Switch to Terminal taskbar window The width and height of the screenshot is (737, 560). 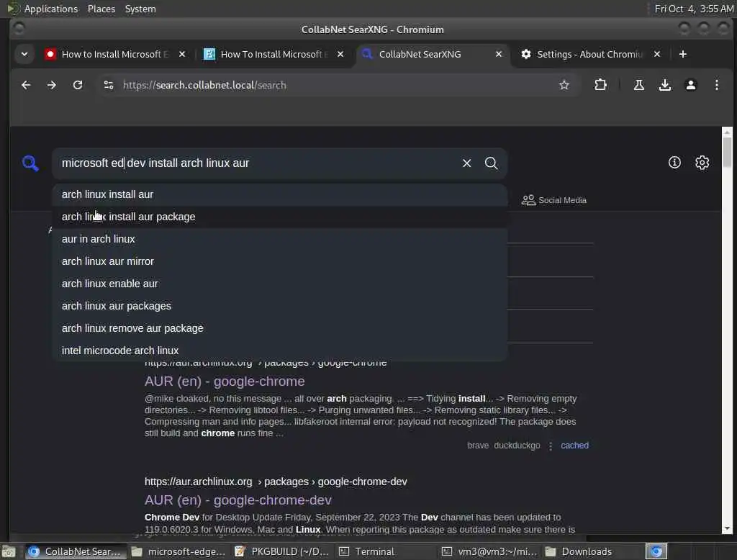coord(385,551)
